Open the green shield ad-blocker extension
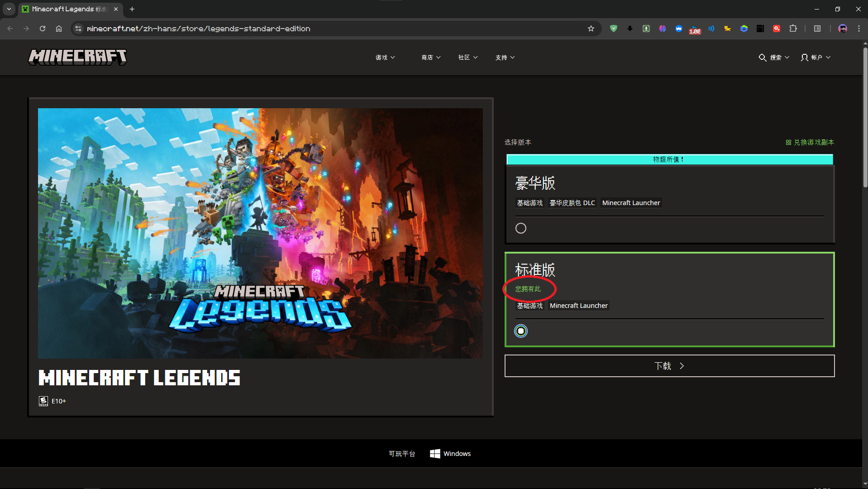The image size is (868, 489). (614, 29)
